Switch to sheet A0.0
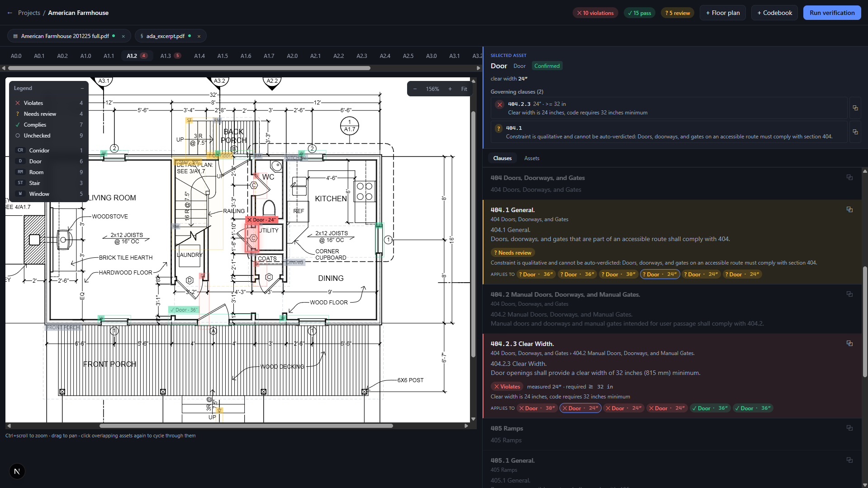 point(16,56)
